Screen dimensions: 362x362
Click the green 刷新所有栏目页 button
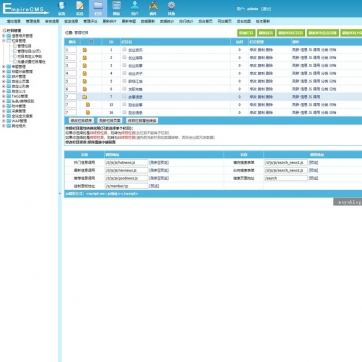291,33
